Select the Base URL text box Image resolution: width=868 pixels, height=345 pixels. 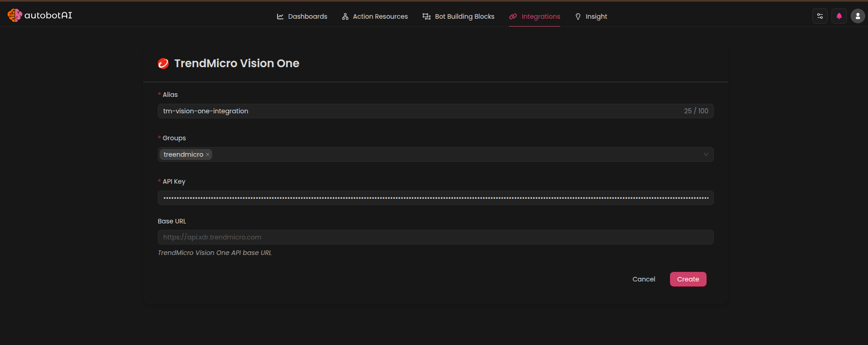pos(435,237)
